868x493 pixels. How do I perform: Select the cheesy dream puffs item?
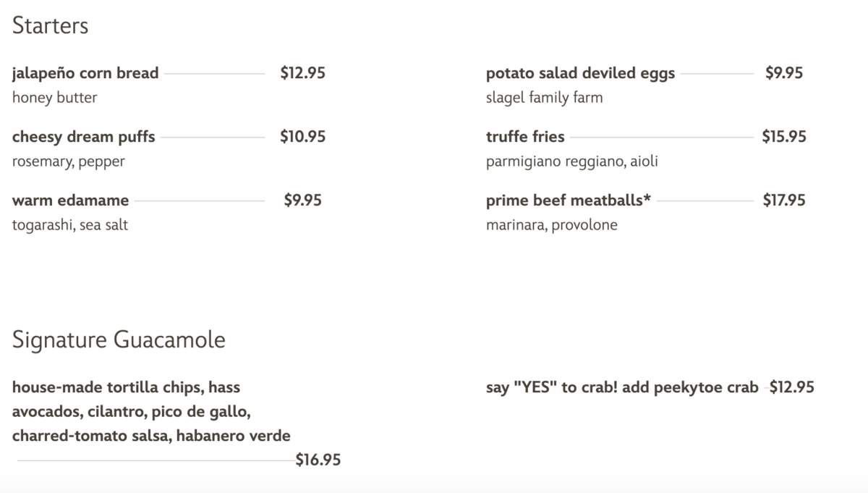83,137
